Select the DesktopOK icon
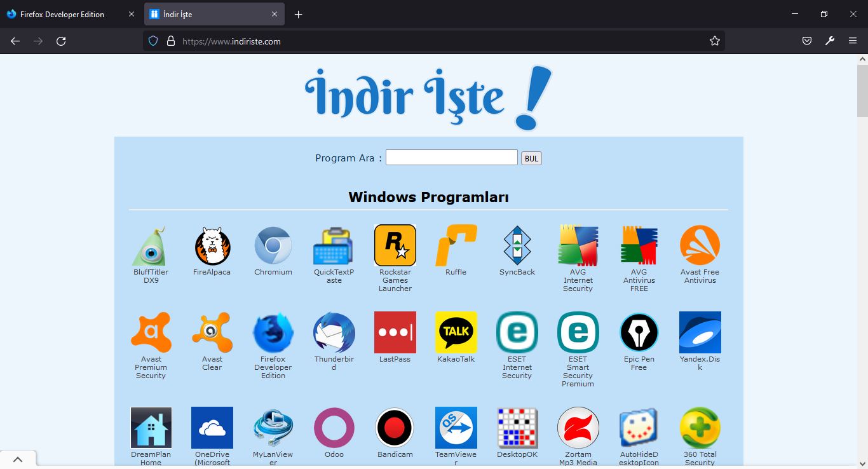The image size is (868, 469). pos(517,428)
